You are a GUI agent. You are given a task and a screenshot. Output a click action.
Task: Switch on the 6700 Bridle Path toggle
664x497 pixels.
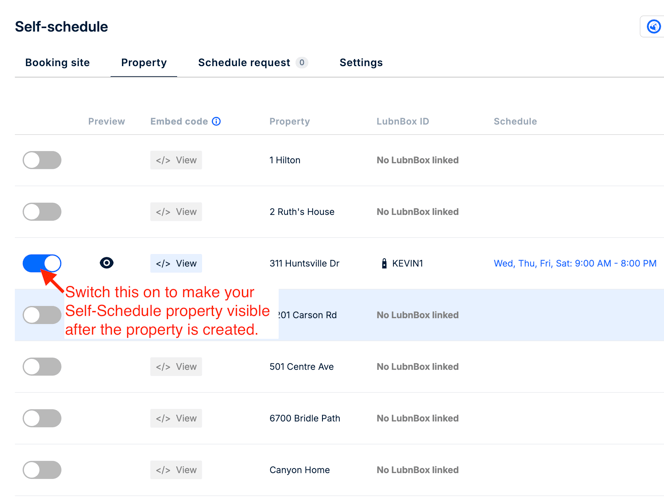coord(42,418)
